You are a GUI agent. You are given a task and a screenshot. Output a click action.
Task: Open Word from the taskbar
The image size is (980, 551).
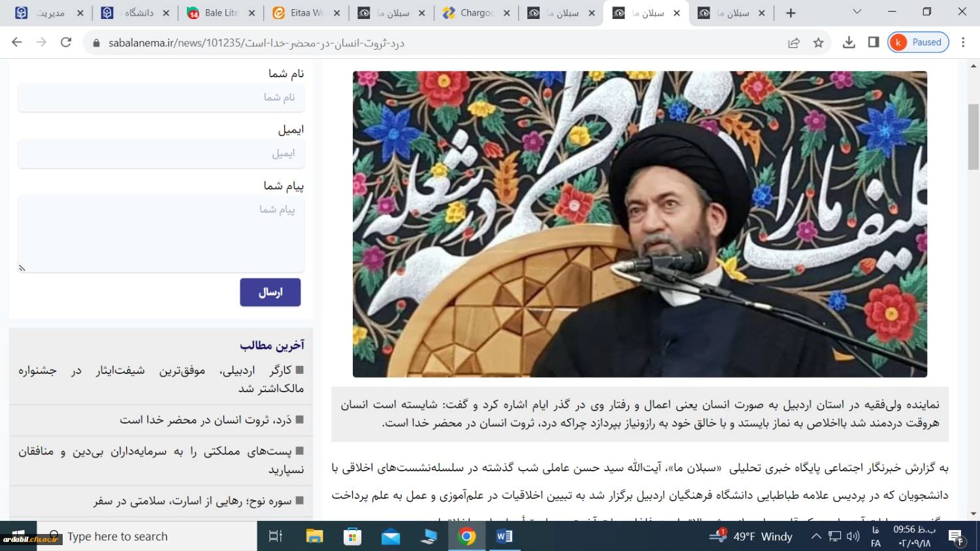pyautogui.click(x=504, y=537)
